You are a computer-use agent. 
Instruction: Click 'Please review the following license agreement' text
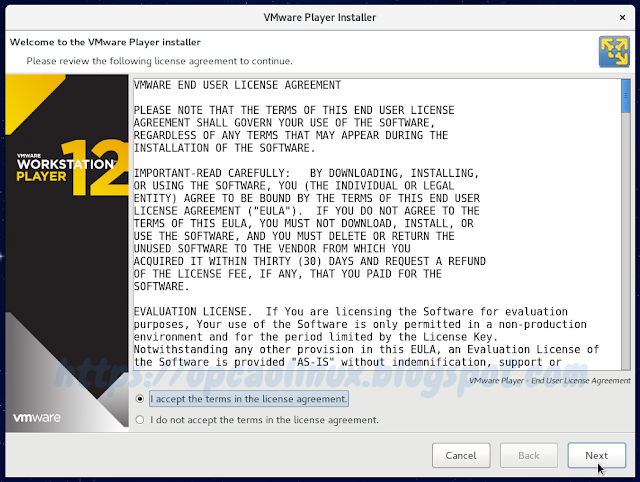[x=160, y=61]
